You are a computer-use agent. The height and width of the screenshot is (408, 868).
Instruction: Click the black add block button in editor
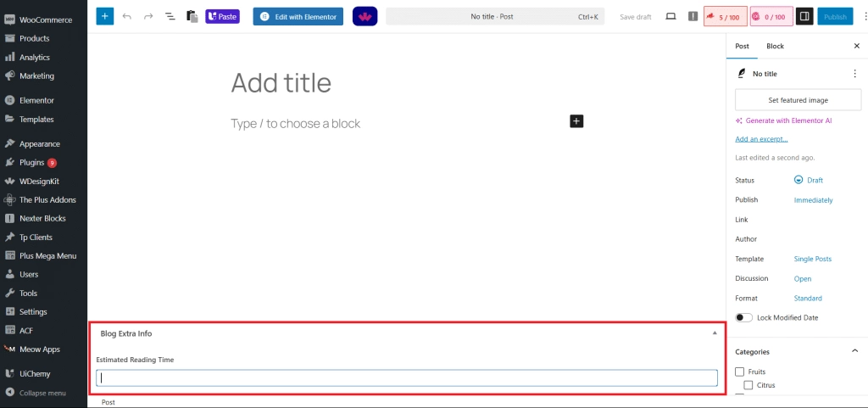coord(576,121)
